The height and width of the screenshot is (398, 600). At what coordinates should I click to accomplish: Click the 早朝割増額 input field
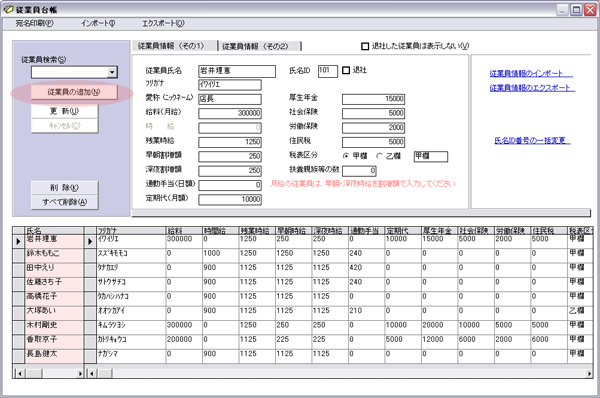[230, 156]
